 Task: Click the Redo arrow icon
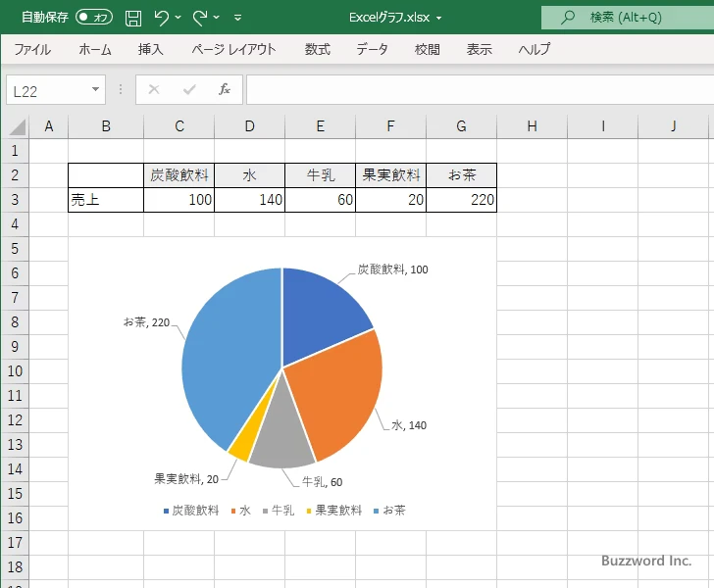[x=200, y=18]
